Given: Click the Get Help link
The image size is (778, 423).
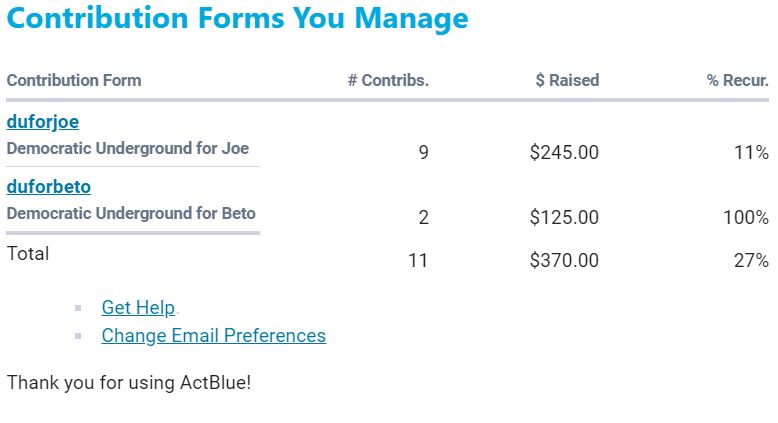Looking at the screenshot, I should tap(138, 308).
